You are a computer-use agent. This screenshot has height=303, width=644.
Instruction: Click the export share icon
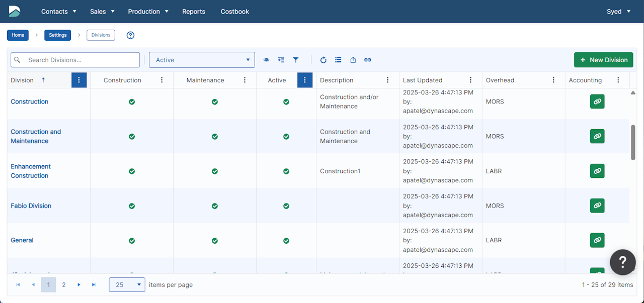(353, 60)
